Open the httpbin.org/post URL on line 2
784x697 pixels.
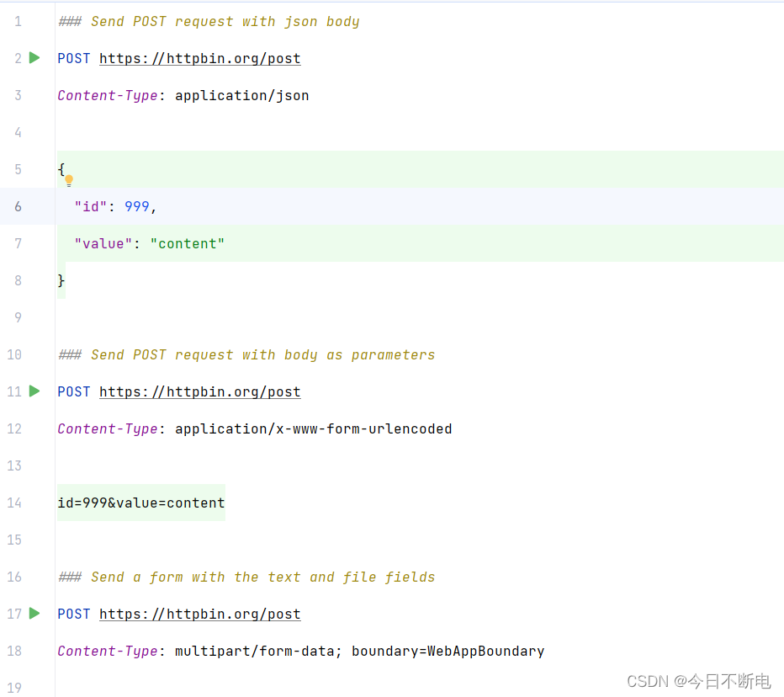click(200, 59)
